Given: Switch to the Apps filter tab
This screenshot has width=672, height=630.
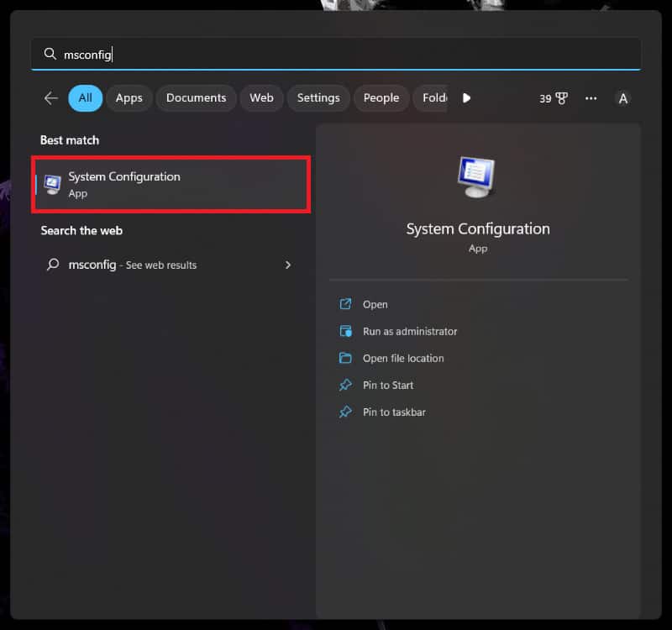Looking at the screenshot, I should [x=129, y=98].
